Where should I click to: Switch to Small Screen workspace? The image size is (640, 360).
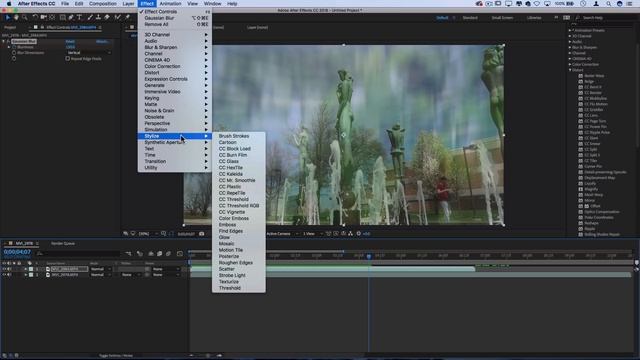point(502,18)
